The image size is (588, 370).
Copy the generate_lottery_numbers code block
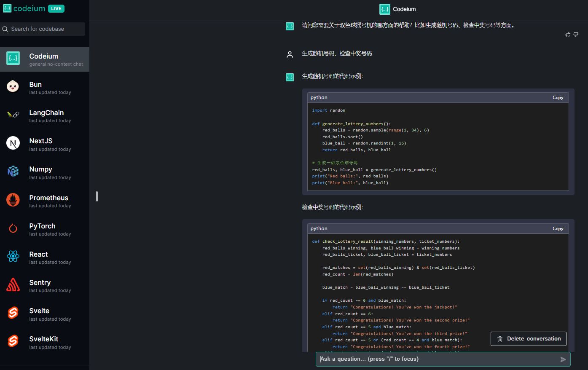[558, 97]
